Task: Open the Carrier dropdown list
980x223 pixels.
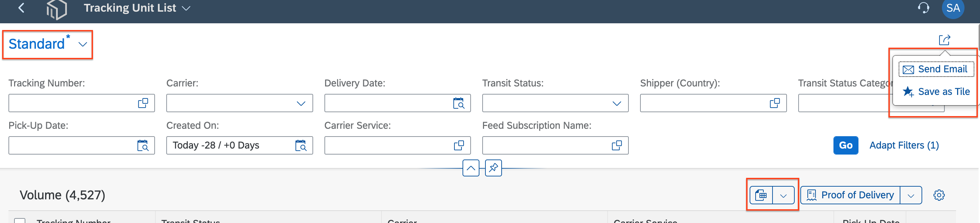Action: tap(301, 103)
